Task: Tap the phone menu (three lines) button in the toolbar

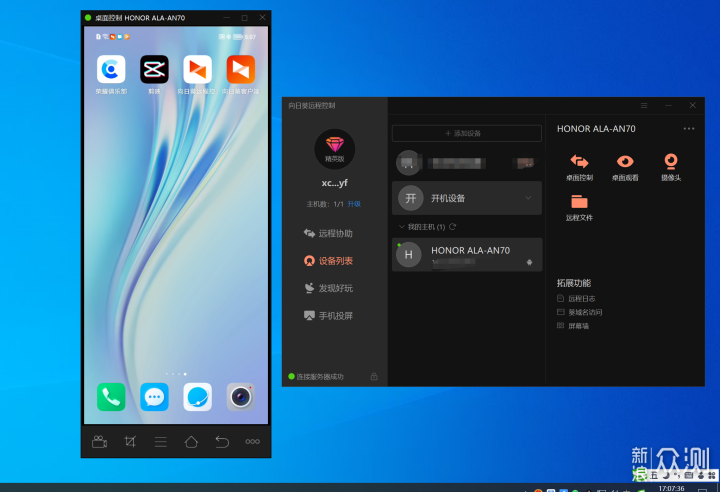Action: tap(161, 442)
